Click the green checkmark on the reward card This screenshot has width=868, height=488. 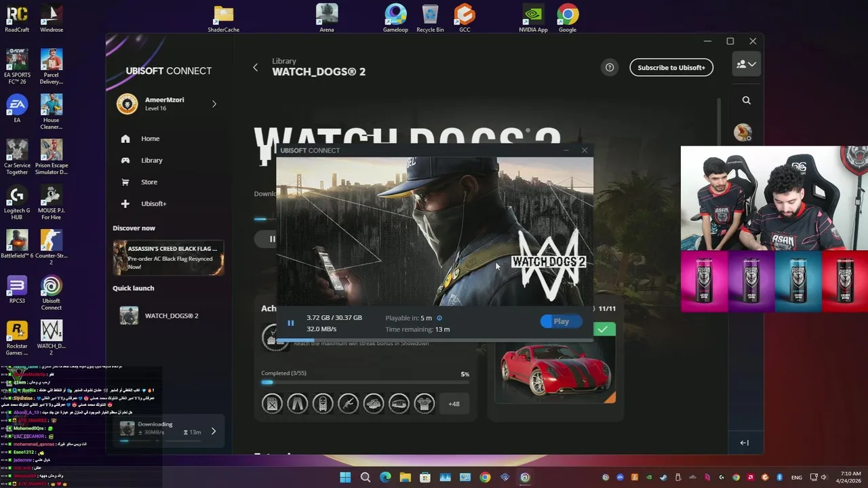[604, 329]
